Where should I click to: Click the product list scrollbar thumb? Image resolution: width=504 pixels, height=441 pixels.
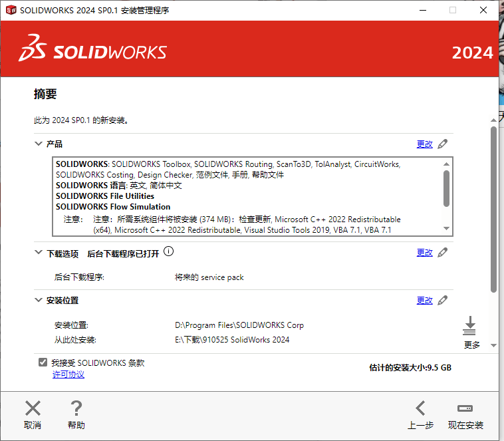point(446,188)
